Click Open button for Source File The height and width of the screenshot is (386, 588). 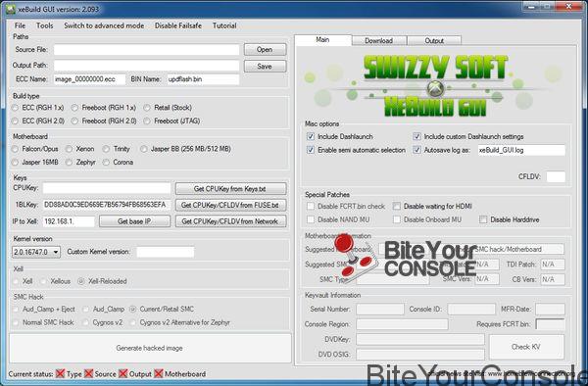point(265,49)
